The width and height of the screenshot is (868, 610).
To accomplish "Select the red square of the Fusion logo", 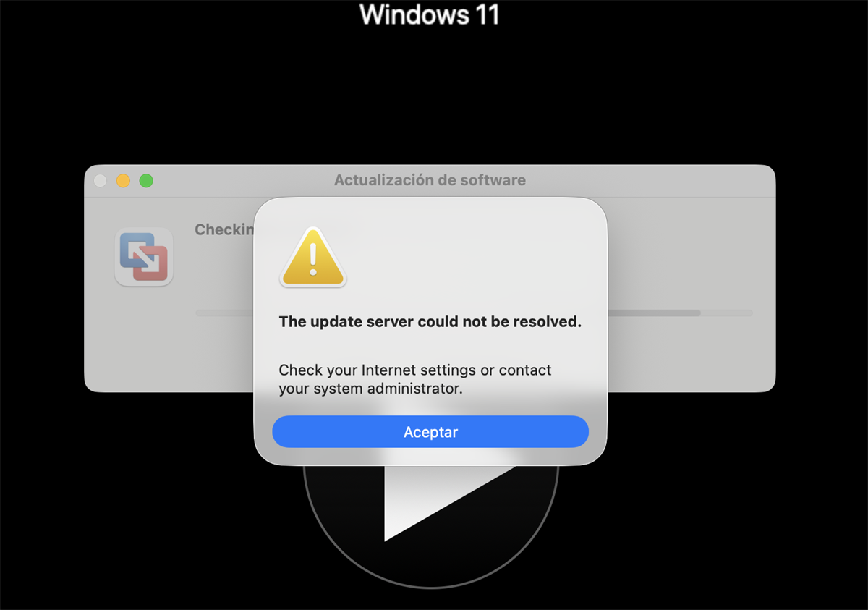I will pyautogui.click(x=151, y=264).
